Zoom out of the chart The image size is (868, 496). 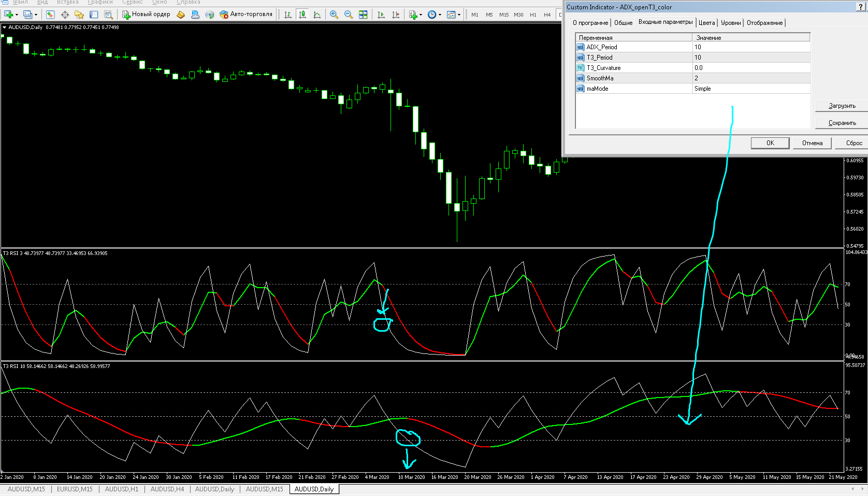tap(349, 15)
